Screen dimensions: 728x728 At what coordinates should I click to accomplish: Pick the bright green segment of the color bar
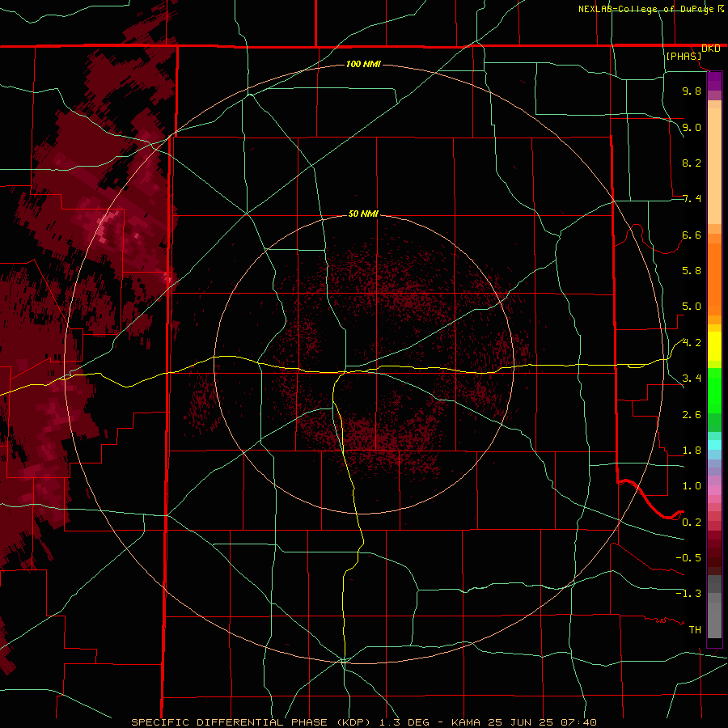coord(714,390)
